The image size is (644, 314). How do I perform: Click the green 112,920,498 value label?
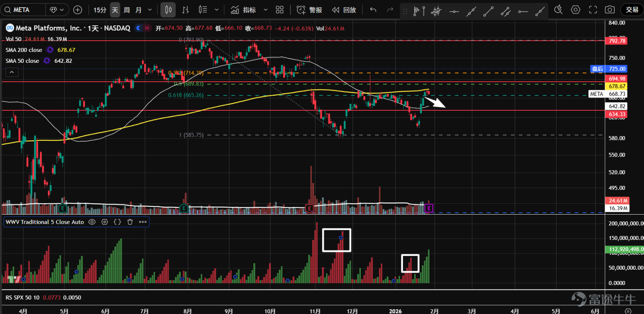(625, 249)
